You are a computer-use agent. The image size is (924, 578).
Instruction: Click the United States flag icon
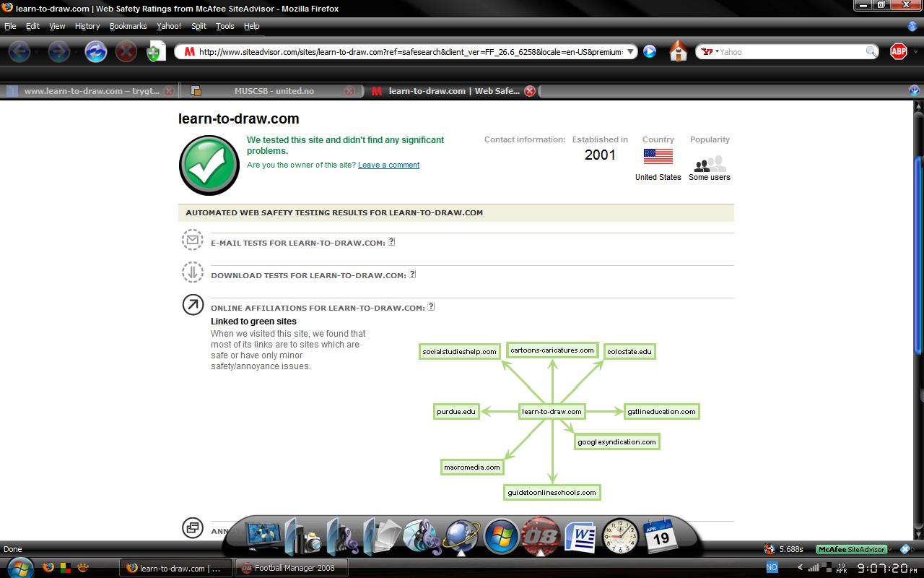658,156
